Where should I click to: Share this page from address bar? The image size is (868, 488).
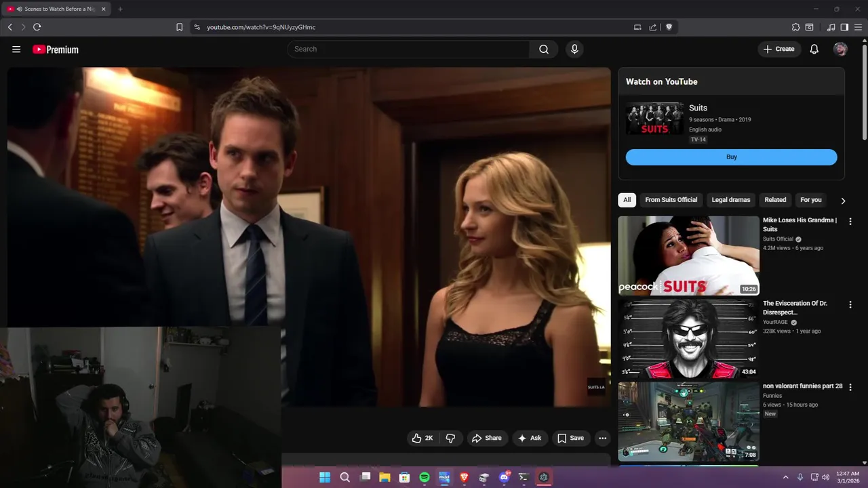(652, 27)
